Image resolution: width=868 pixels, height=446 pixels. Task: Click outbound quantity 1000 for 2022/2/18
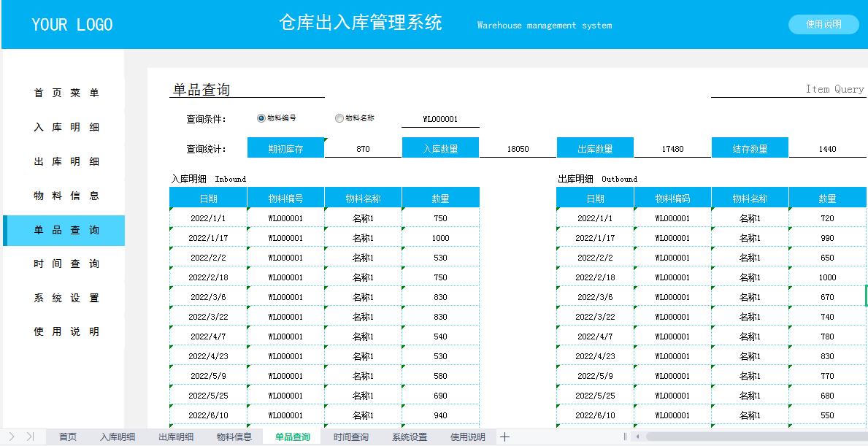point(828,277)
